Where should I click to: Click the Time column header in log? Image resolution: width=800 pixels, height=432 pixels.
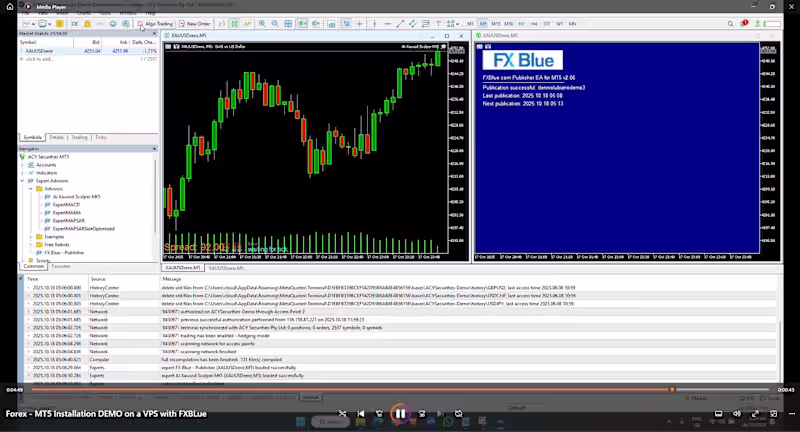33,279
